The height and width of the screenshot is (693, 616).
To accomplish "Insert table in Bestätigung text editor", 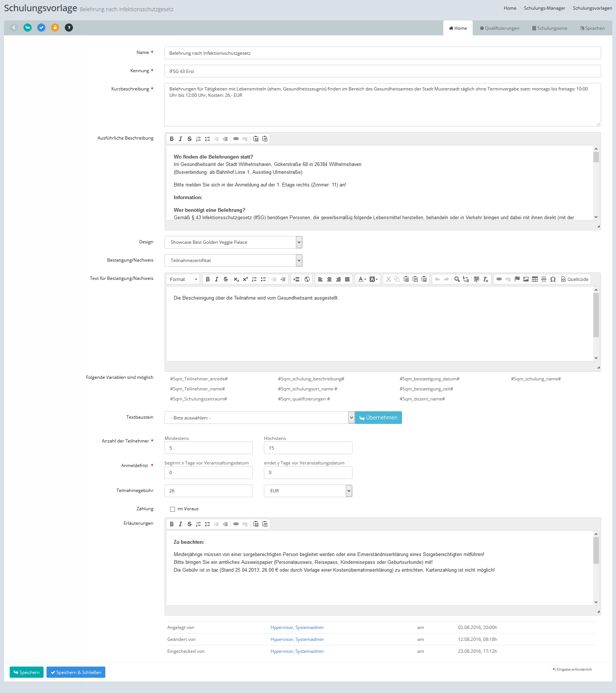I will coord(534,280).
